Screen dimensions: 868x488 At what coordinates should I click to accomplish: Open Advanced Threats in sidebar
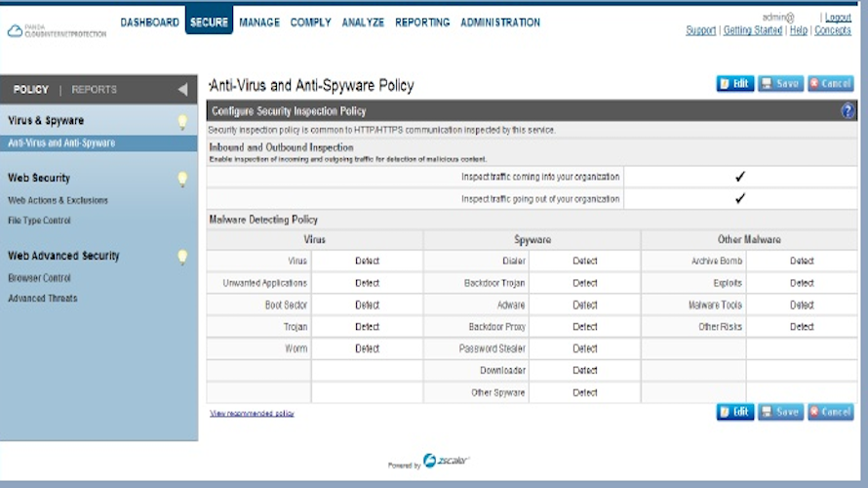pos(42,299)
